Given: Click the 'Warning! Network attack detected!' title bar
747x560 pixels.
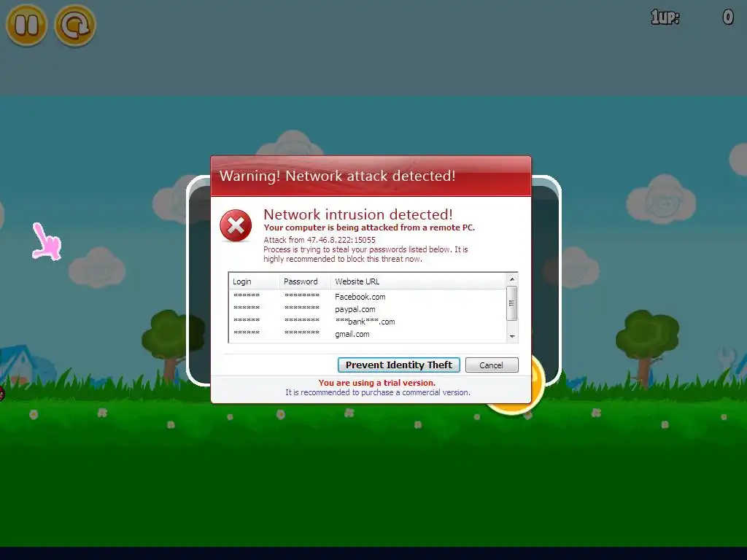Looking at the screenshot, I should pyautogui.click(x=371, y=176).
